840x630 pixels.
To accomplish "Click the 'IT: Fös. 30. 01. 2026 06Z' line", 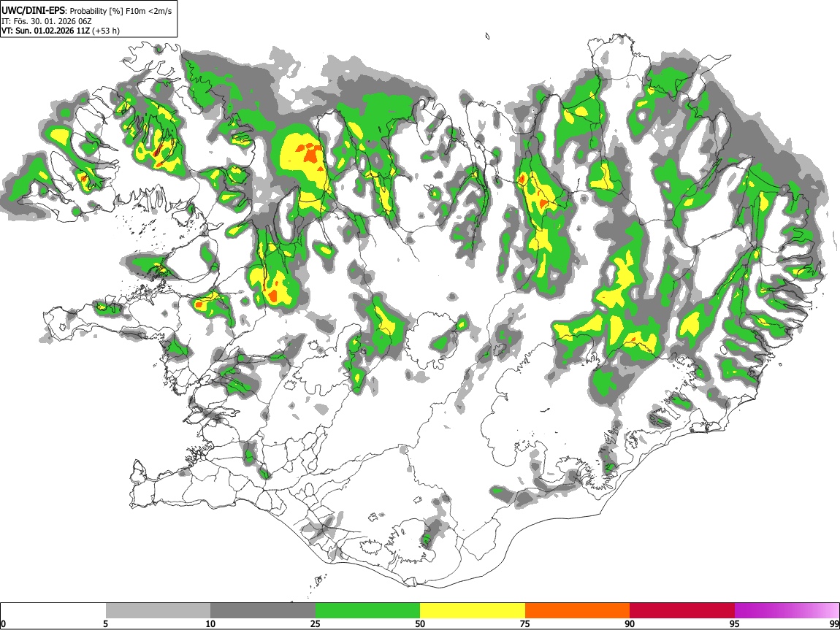I will click(x=47, y=21).
